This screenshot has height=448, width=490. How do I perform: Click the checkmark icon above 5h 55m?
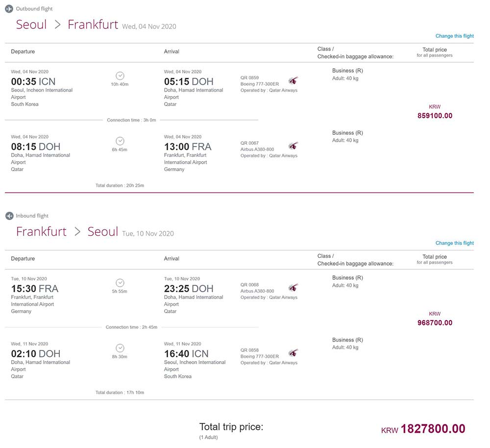pyautogui.click(x=120, y=283)
